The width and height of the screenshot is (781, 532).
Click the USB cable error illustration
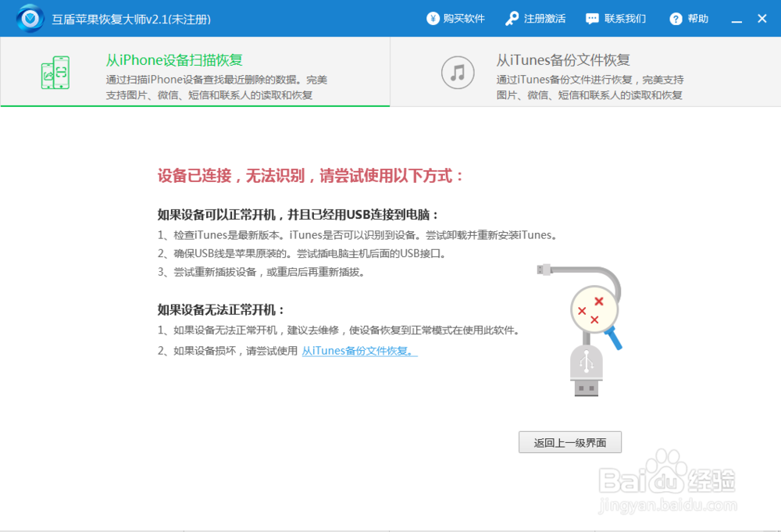click(x=580, y=330)
